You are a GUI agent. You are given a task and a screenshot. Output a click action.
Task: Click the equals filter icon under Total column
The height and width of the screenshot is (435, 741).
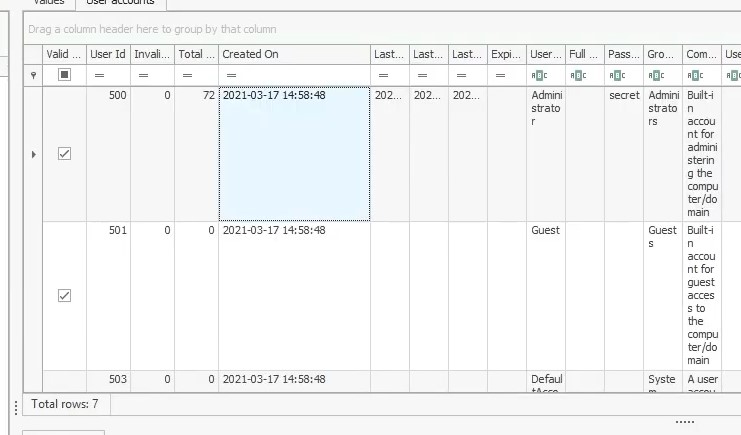[187, 75]
